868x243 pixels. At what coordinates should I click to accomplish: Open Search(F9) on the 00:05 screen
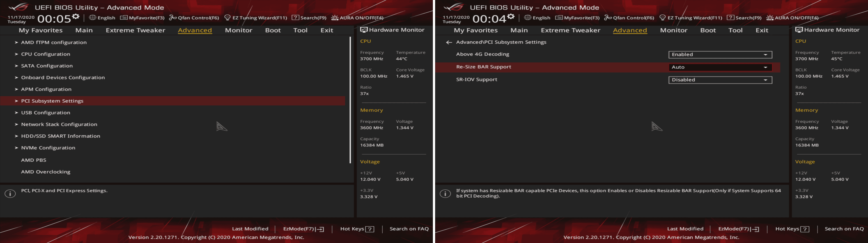pyautogui.click(x=309, y=18)
